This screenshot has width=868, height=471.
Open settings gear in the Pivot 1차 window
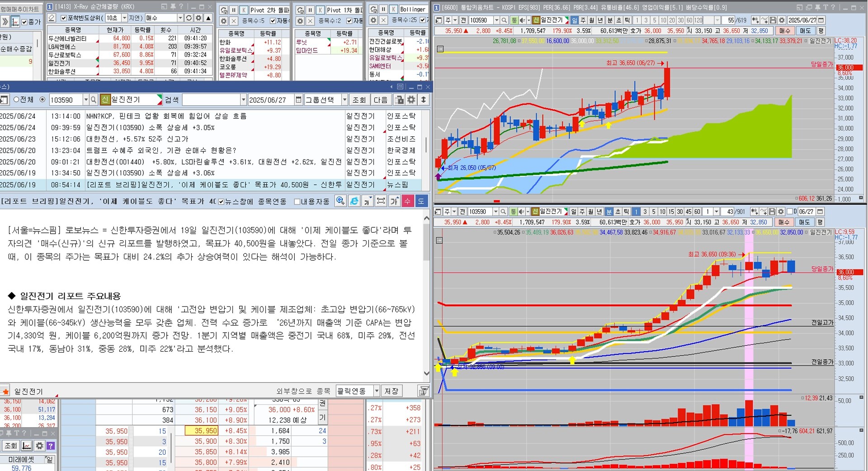pyautogui.click(x=300, y=21)
